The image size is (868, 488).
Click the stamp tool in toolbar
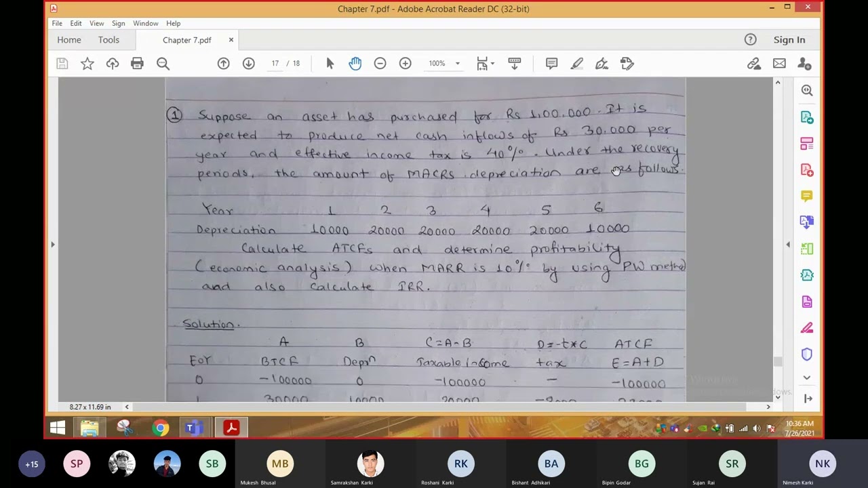click(x=627, y=64)
